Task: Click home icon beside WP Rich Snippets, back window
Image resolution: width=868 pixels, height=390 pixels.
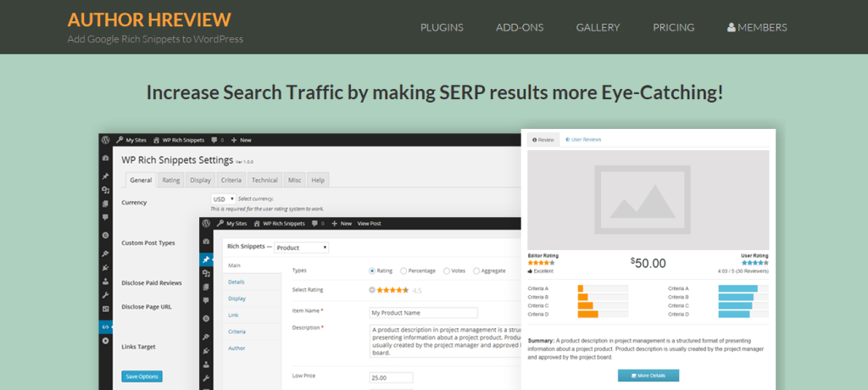Action: coord(157,140)
